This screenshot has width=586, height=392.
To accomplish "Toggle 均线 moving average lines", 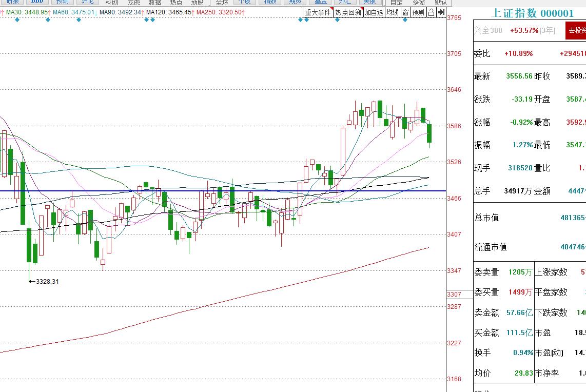I will [x=393, y=12].
